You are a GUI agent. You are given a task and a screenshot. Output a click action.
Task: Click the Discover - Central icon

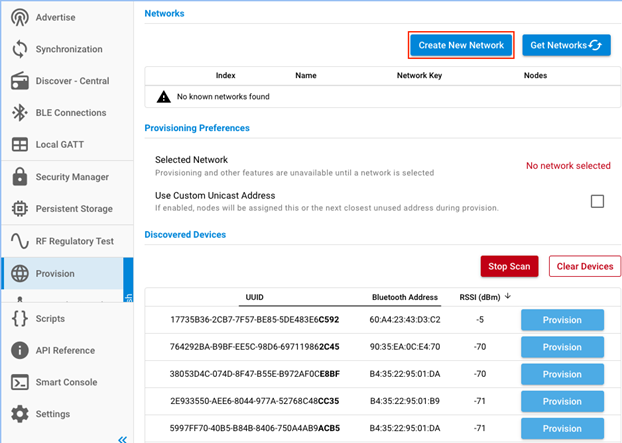pyautogui.click(x=19, y=81)
